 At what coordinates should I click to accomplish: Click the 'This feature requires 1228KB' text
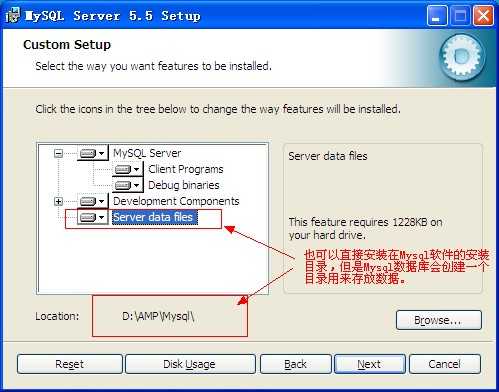coord(366,229)
